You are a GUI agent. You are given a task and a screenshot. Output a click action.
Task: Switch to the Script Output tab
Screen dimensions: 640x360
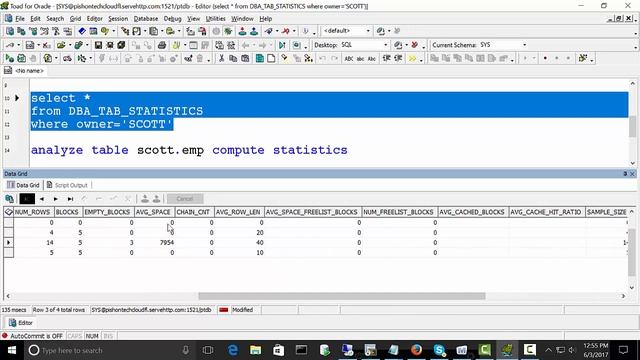[67, 185]
